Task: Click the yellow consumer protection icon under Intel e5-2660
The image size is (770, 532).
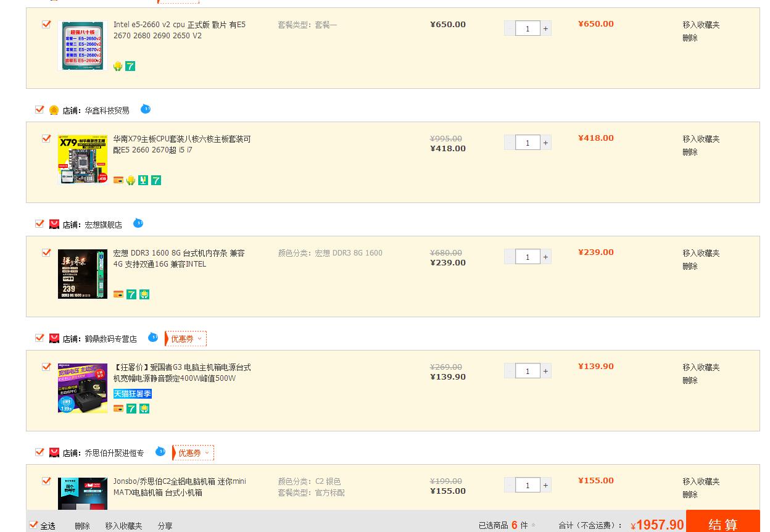Action: coord(118,66)
